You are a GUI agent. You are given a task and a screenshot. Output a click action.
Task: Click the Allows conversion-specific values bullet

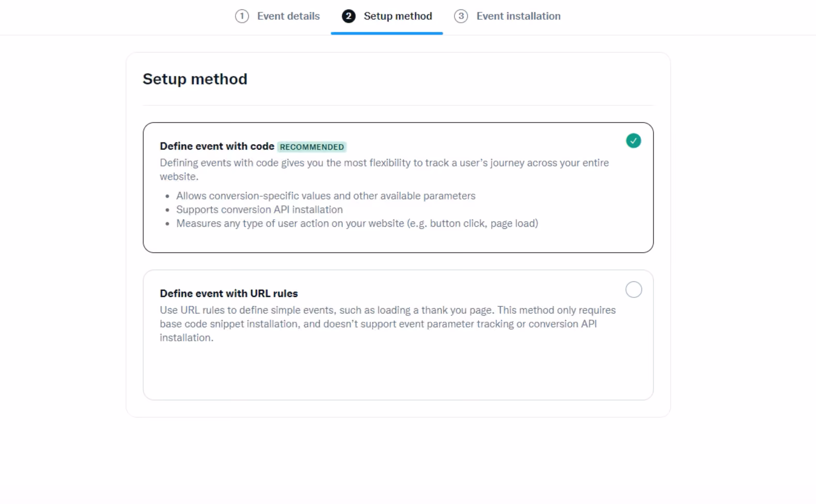(x=326, y=196)
